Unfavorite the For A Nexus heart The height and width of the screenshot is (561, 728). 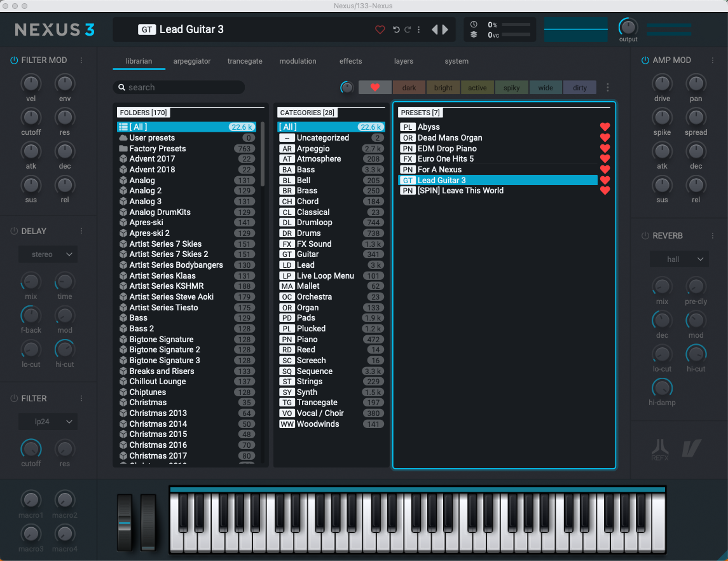click(x=605, y=169)
